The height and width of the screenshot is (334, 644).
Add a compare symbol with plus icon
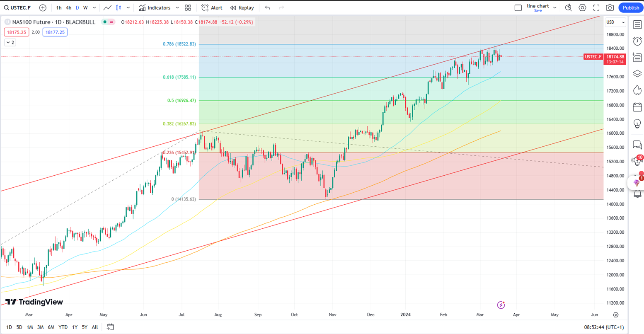(43, 8)
